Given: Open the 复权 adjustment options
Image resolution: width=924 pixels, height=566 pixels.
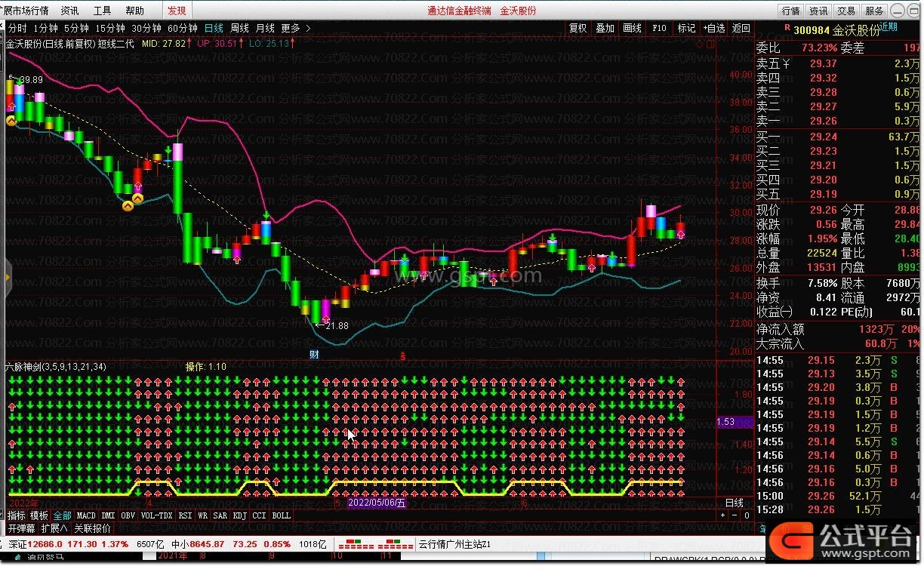Looking at the screenshot, I should coord(578,28).
